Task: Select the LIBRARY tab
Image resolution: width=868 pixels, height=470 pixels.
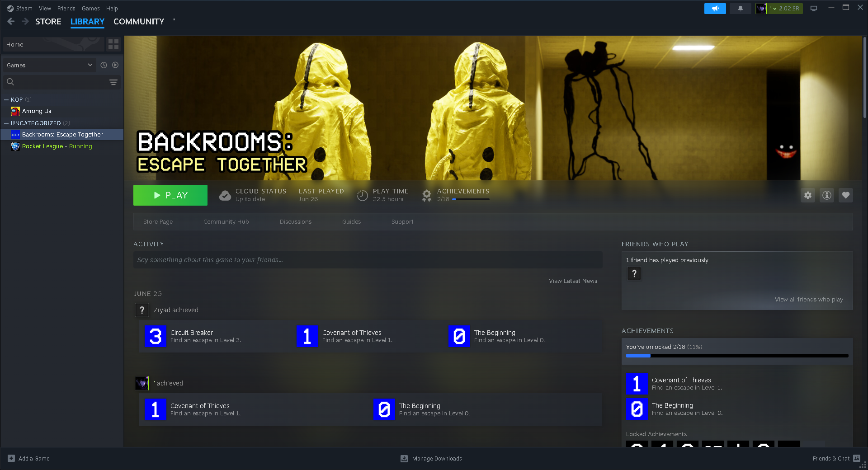Action: point(87,22)
